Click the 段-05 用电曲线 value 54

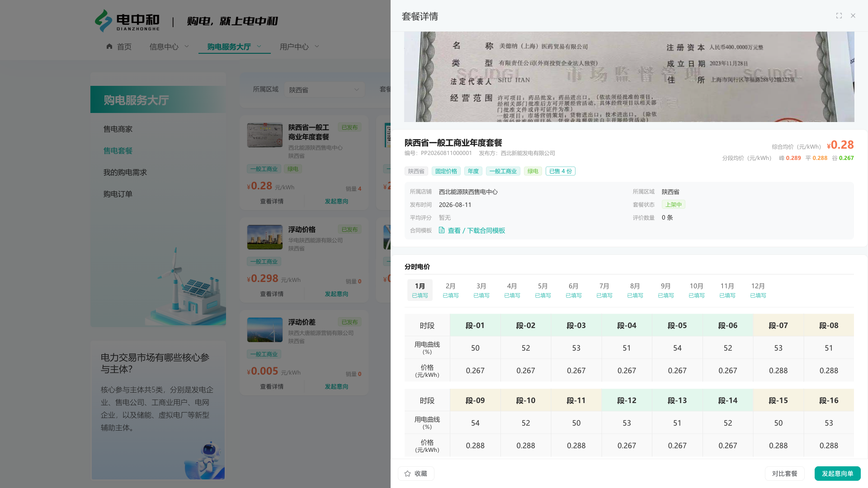677,348
